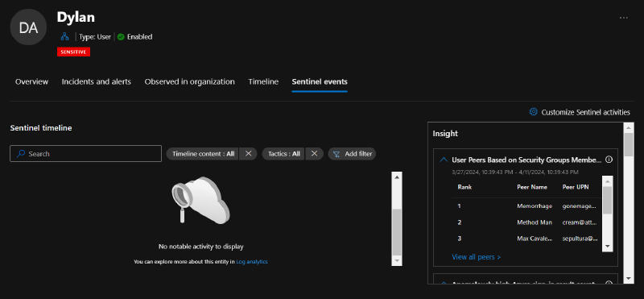This screenshot has height=299, width=644.
Task: Open the Timeline content : All filter
Action: click(203, 154)
